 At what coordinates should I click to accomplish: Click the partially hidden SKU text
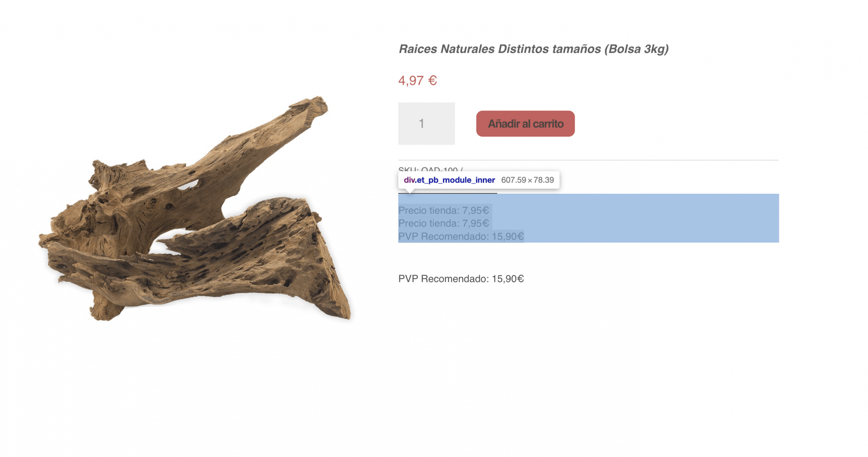click(x=430, y=169)
